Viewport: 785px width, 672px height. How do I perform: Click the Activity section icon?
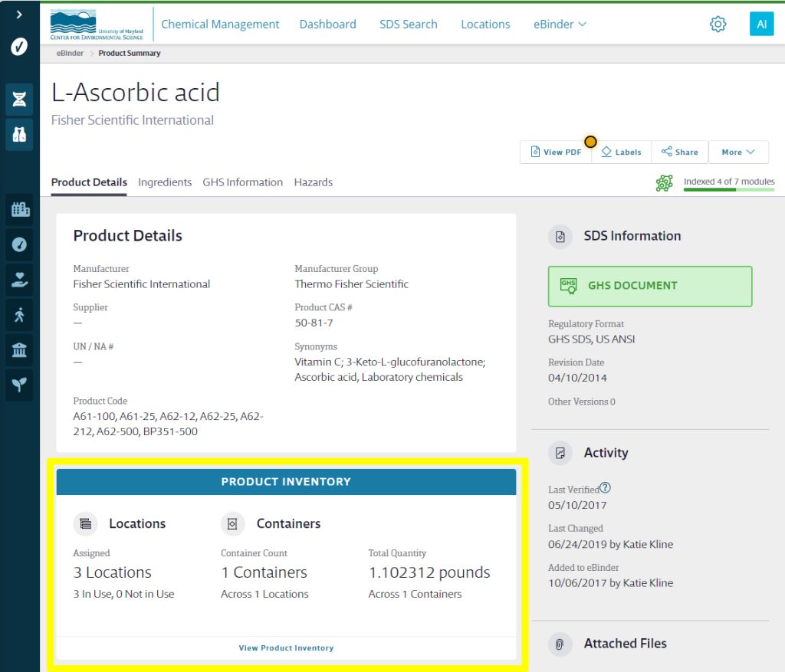pos(560,453)
